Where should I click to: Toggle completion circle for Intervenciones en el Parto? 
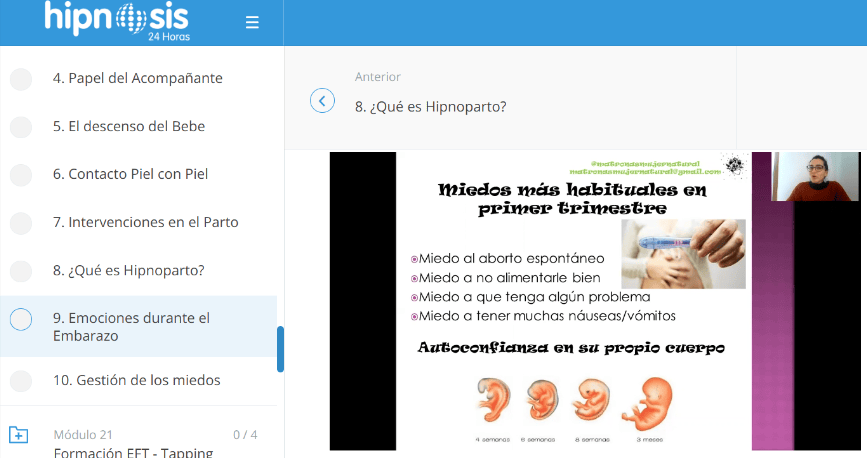pos(21,223)
